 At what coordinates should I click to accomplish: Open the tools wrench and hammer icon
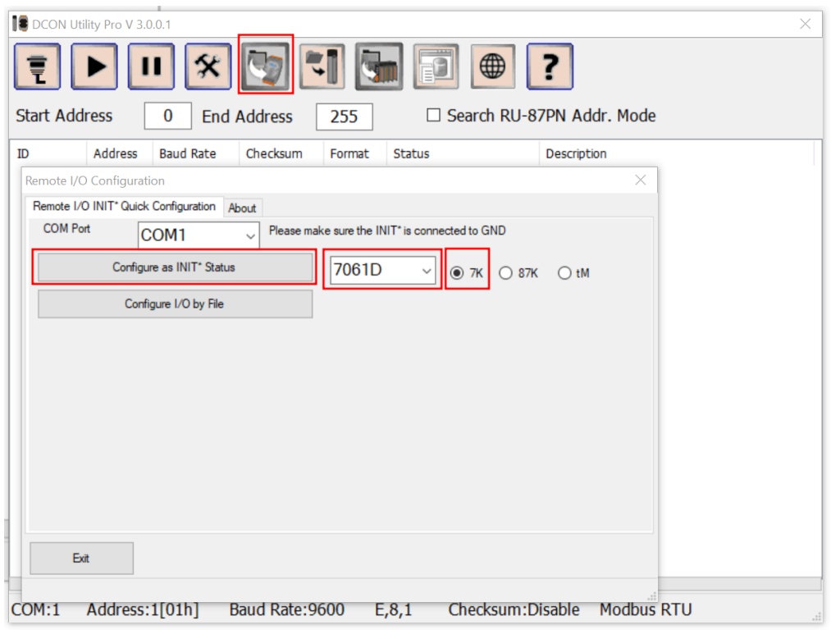click(208, 66)
